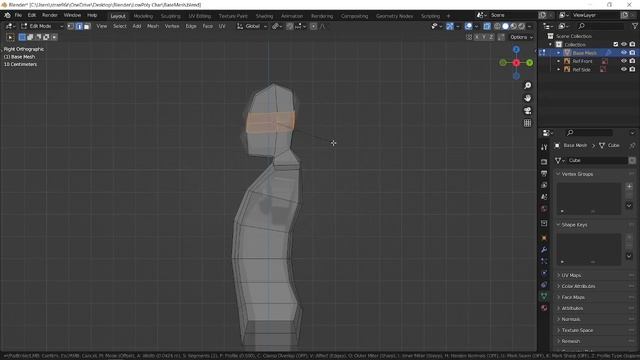Image resolution: width=640 pixels, height=360 pixels.
Task: Open Object Constraints properties tab icon
Action: (x=544, y=284)
